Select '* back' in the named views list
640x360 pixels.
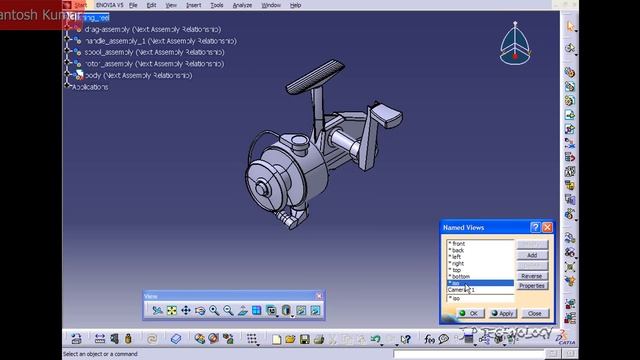[x=480, y=250]
